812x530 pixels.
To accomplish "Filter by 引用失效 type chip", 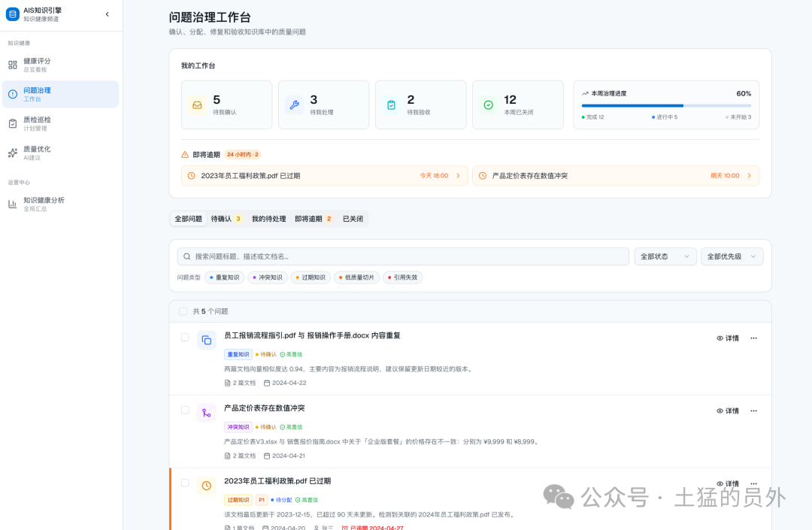I will [403, 277].
